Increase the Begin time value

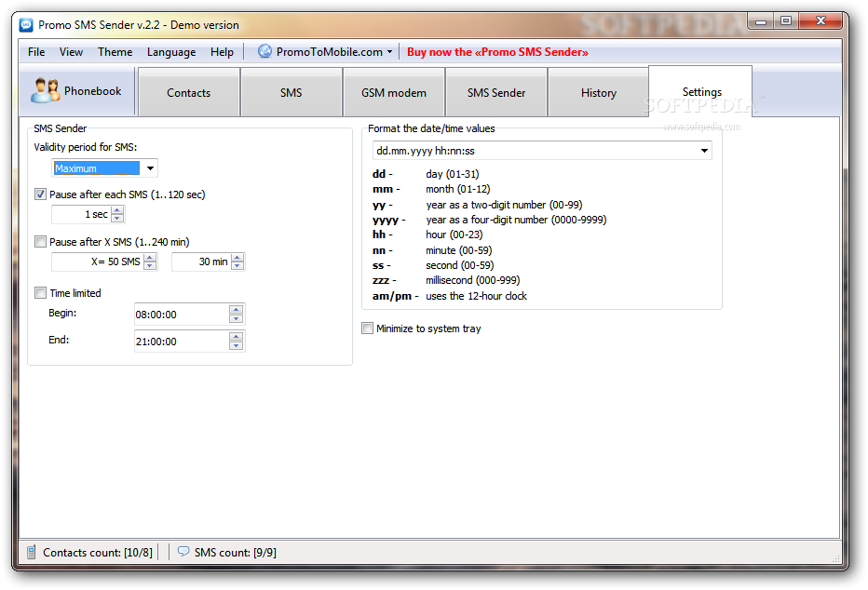237,310
